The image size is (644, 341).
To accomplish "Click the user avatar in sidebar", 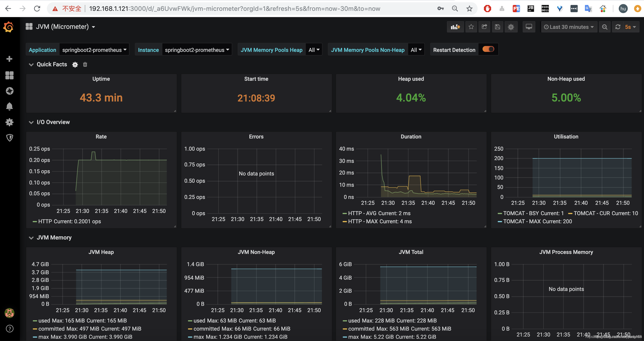I will [x=9, y=313].
